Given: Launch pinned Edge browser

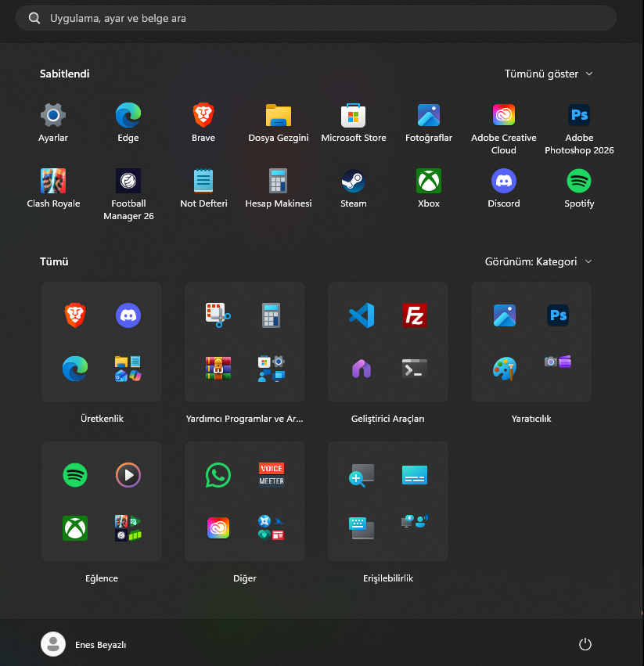Looking at the screenshot, I should [128, 123].
